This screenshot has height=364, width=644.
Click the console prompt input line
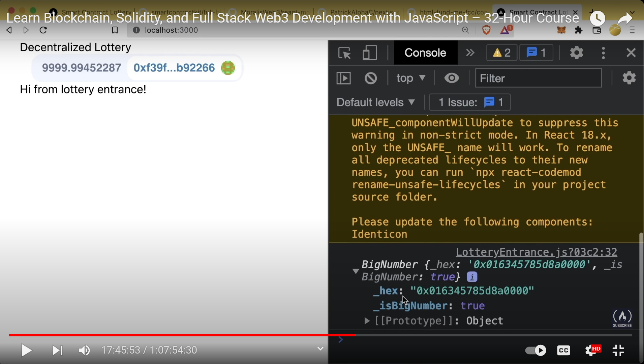[x=485, y=340]
